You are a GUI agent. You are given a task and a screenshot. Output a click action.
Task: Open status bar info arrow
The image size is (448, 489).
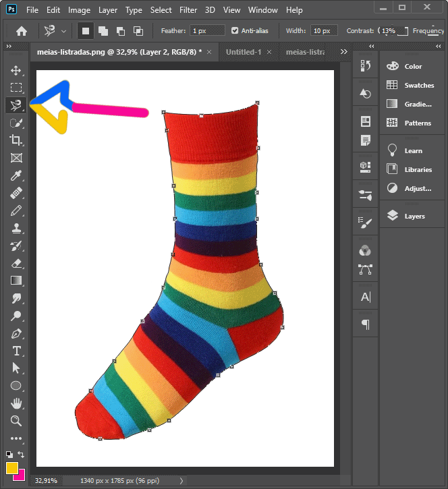tap(181, 481)
